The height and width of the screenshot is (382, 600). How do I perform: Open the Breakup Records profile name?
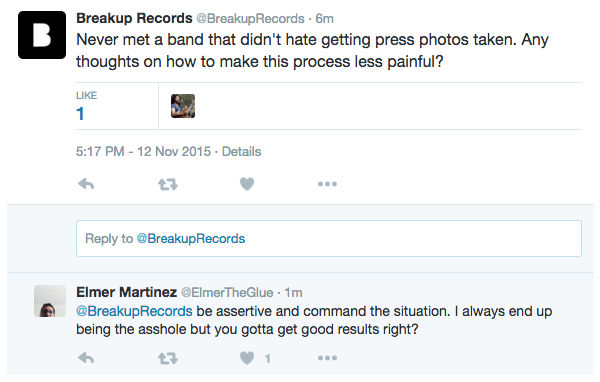[134, 18]
